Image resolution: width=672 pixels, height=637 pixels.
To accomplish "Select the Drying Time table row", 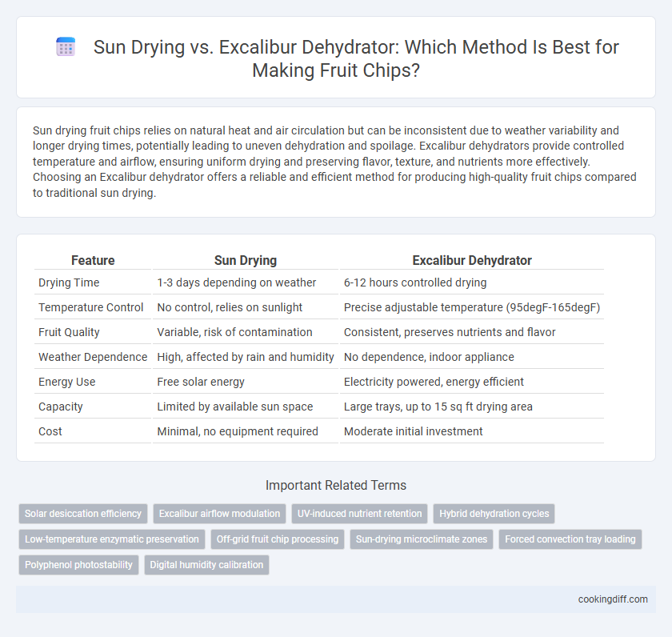I will pyautogui.click(x=319, y=282).
